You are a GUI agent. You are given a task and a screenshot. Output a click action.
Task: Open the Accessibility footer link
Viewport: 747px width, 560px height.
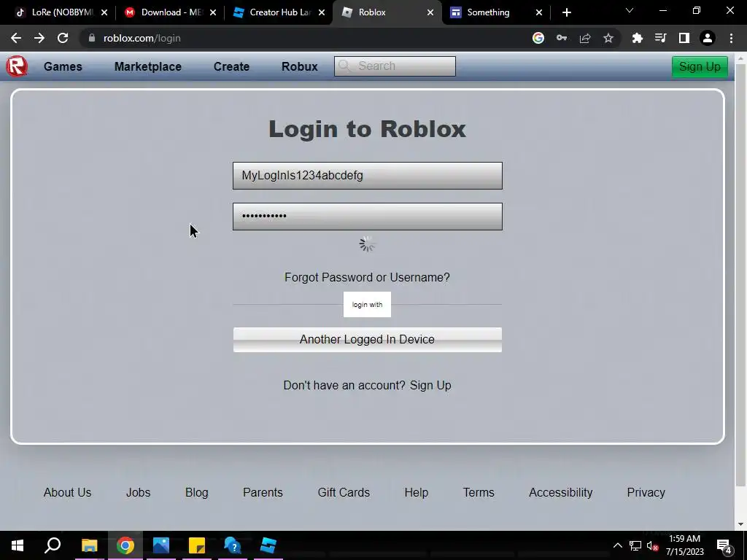point(560,492)
